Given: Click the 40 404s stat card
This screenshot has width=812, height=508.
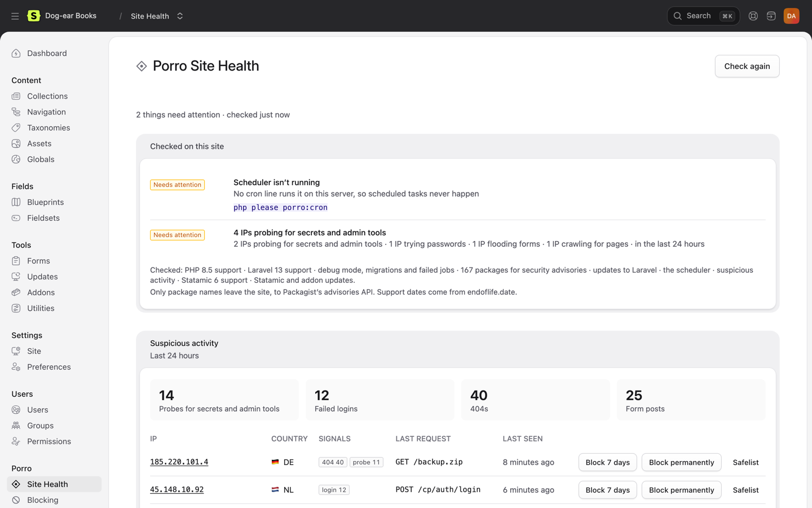Looking at the screenshot, I should (x=536, y=400).
